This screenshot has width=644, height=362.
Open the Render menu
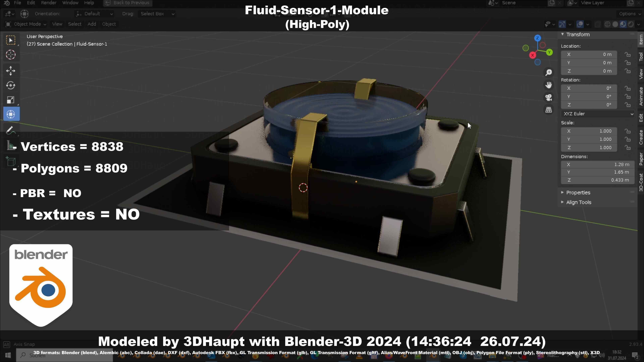tap(49, 3)
